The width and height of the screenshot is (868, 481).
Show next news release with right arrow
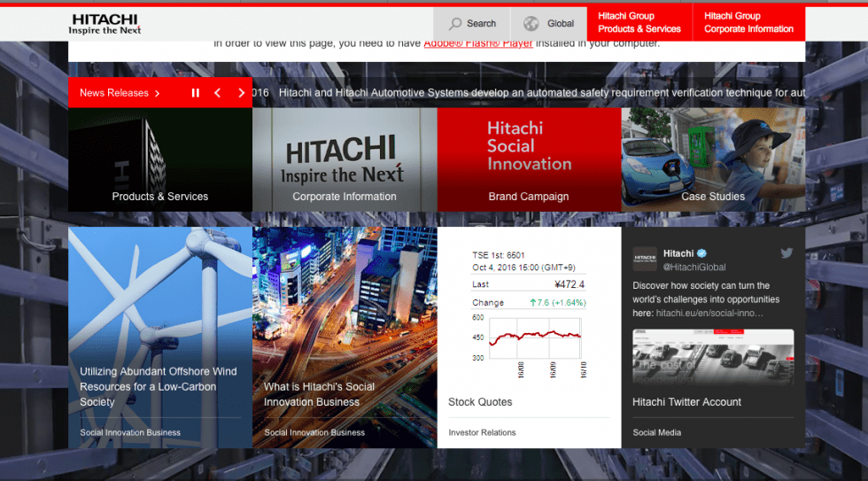241,93
